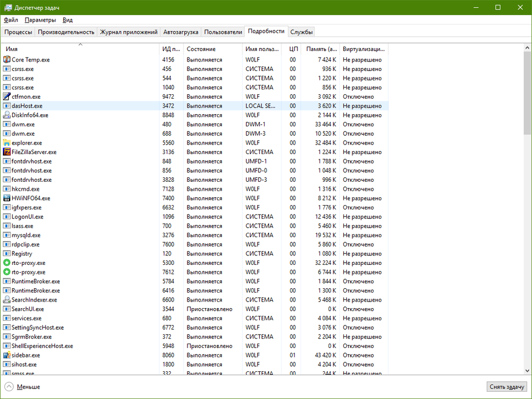
Task: Sort by the Память column header
Action: 321,49
